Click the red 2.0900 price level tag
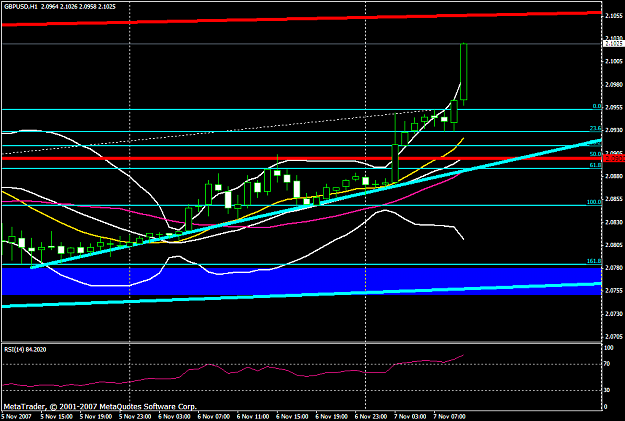This screenshot has height=421, width=625. pyautogui.click(x=614, y=159)
